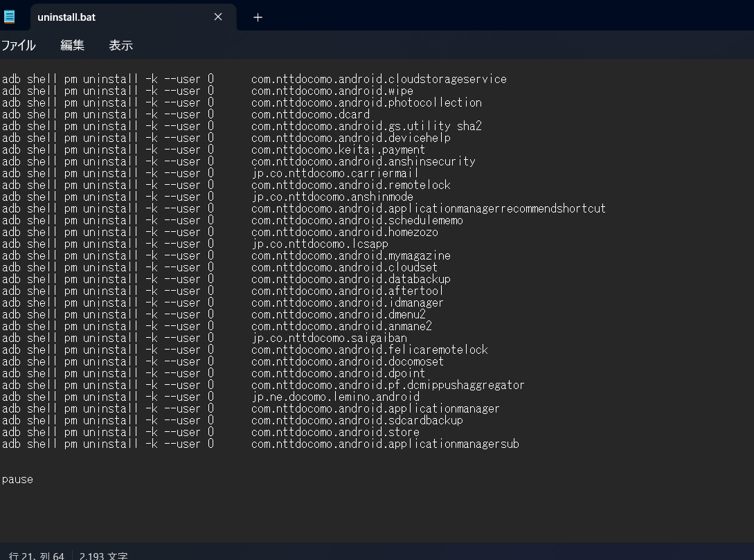Close the uninstall.bat tab
Image resolution: width=754 pixels, height=560 pixels.
click(x=218, y=17)
